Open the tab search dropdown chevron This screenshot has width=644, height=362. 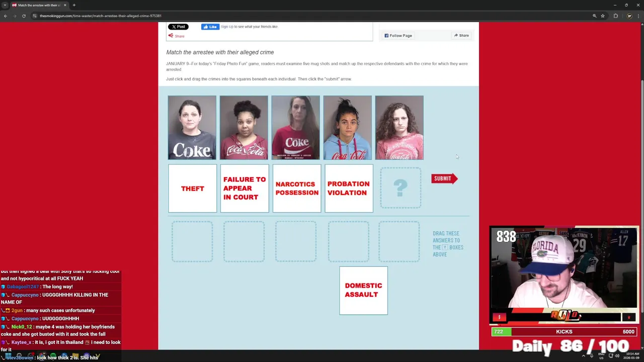coord(5,5)
